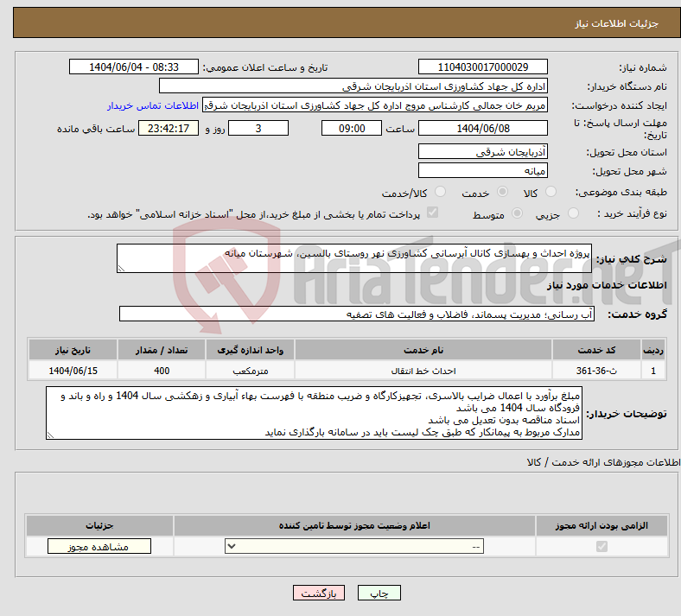Viewport: 681px width, 616px height.
Task: Select the خدمت radio button
Action: (x=502, y=192)
